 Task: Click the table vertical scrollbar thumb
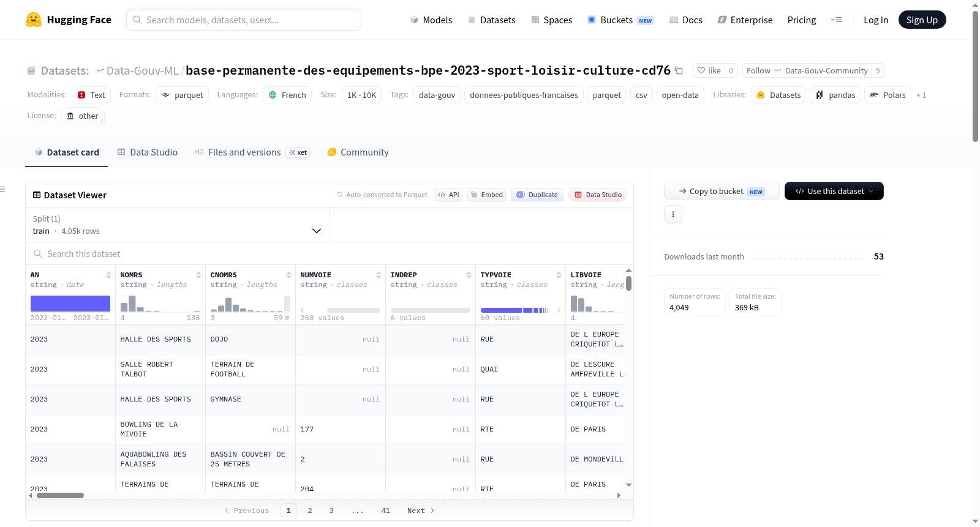click(628, 283)
